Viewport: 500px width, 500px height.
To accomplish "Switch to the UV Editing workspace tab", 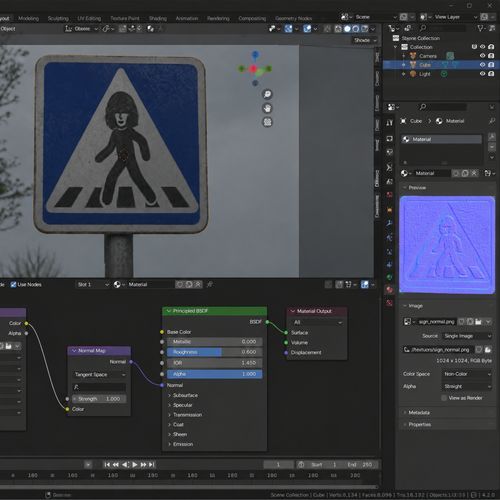I will point(89,18).
